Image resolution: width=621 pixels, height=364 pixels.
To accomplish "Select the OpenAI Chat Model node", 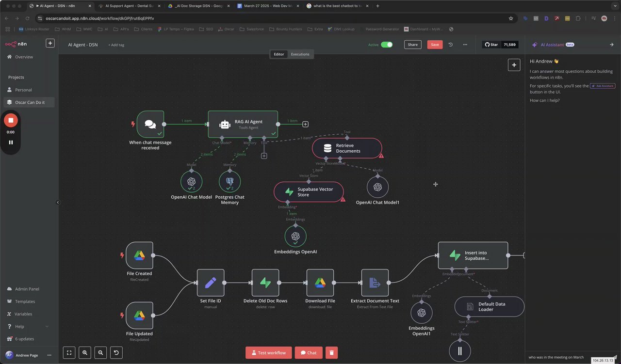I will 191,182.
